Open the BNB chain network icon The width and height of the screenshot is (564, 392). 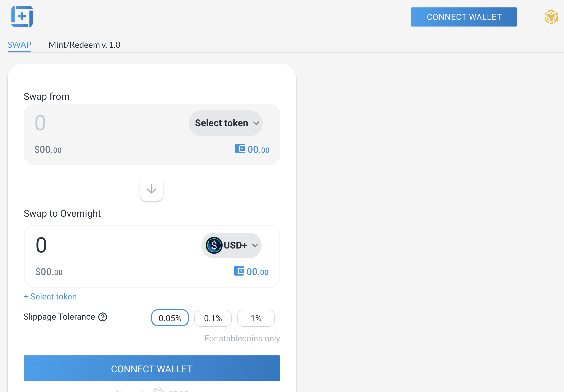[551, 17]
